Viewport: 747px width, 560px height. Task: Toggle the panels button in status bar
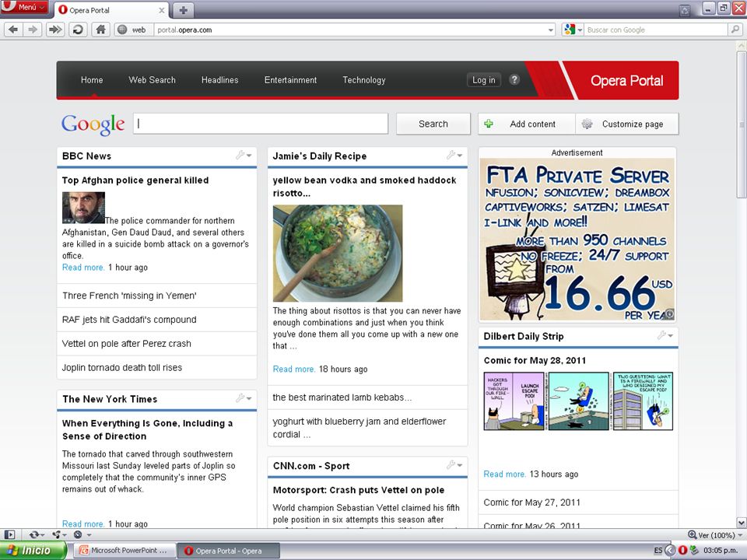pyautogui.click(x=9, y=535)
